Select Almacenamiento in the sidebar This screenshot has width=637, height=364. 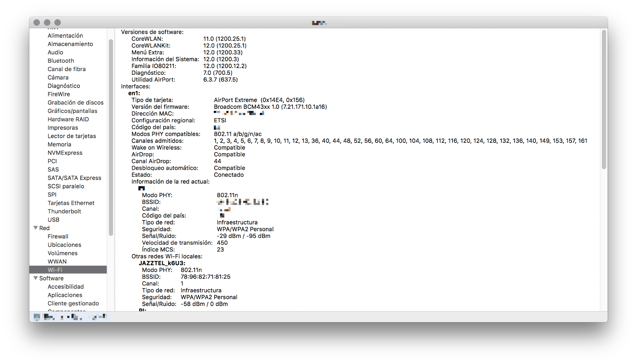click(x=70, y=44)
